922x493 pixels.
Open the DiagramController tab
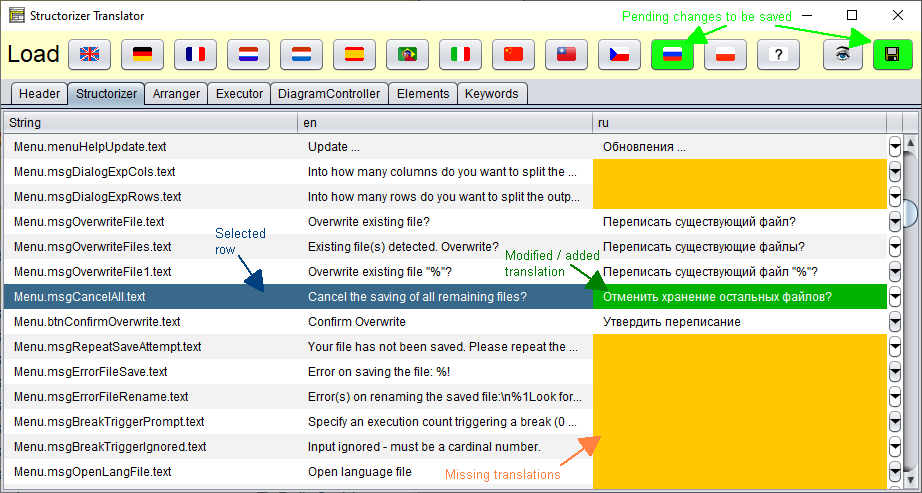pyautogui.click(x=329, y=94)
